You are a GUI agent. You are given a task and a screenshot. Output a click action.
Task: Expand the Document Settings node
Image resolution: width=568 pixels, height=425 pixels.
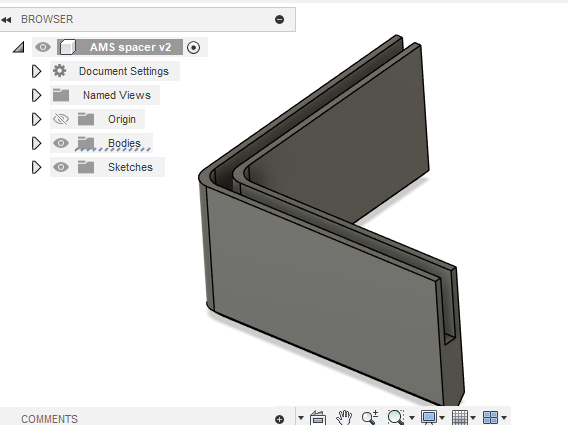tap(36, 71)
